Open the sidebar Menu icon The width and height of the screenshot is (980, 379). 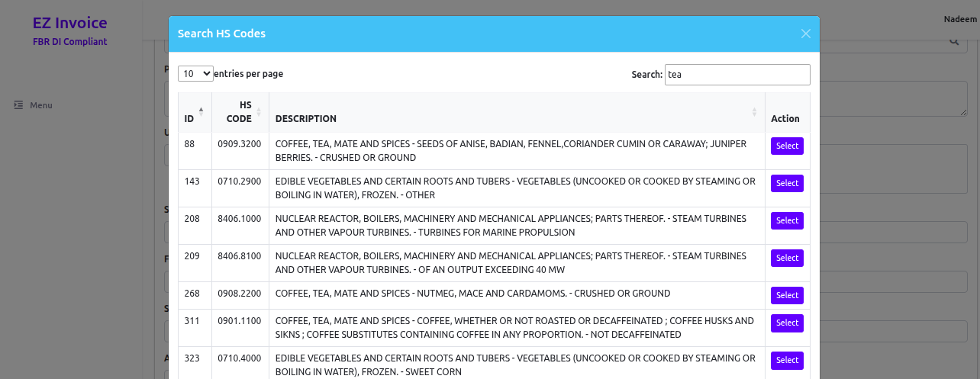click(x=18, y=105)
